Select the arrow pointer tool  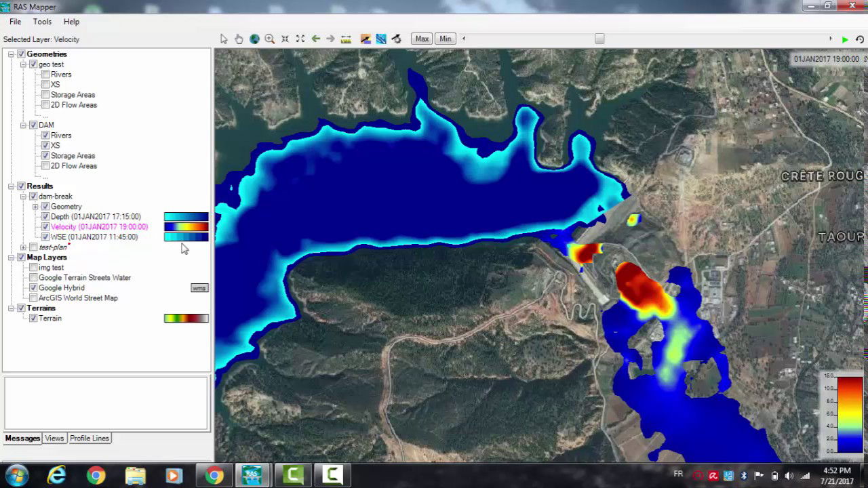[224, 39]
